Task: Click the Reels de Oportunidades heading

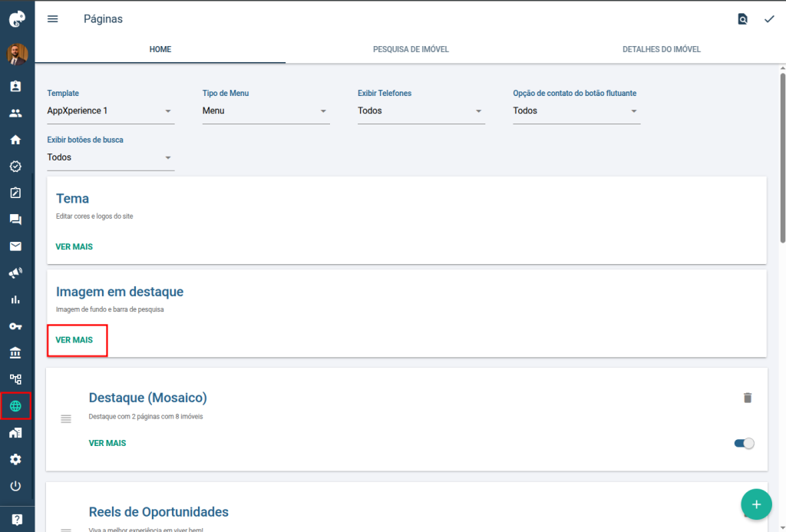Action: point(158,512)
